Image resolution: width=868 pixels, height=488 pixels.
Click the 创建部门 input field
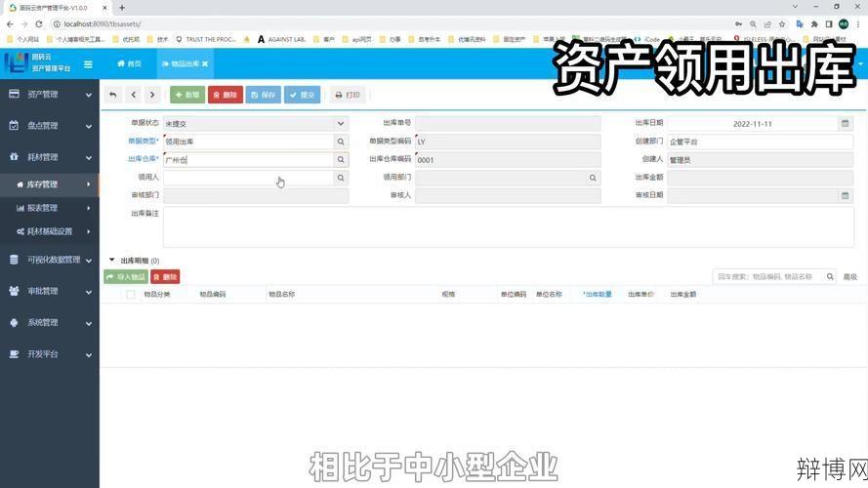(x=760, y=142)
